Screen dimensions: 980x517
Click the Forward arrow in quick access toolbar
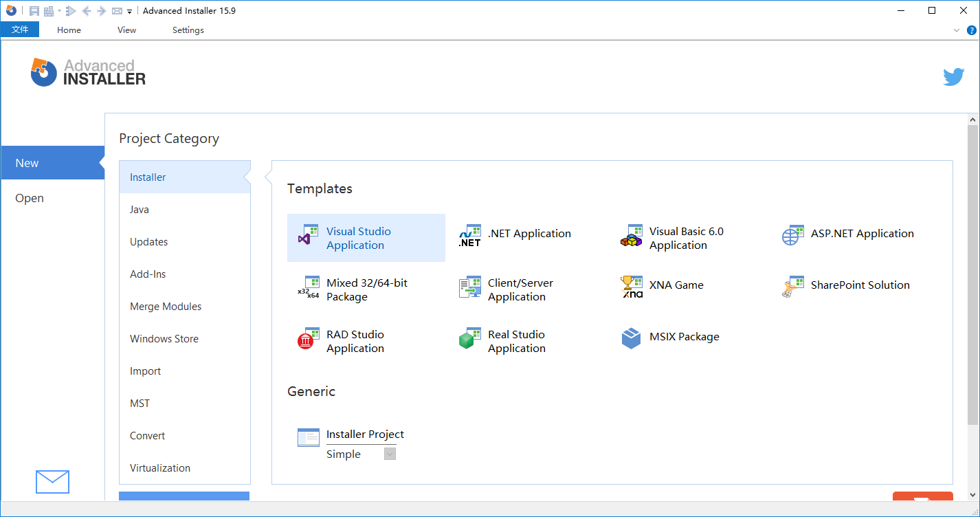click(x=102, y=11)
